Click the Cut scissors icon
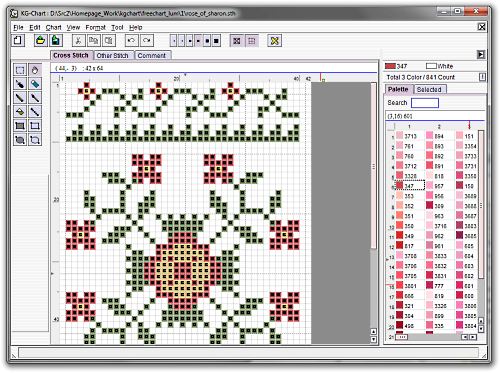 click(78, 41)
